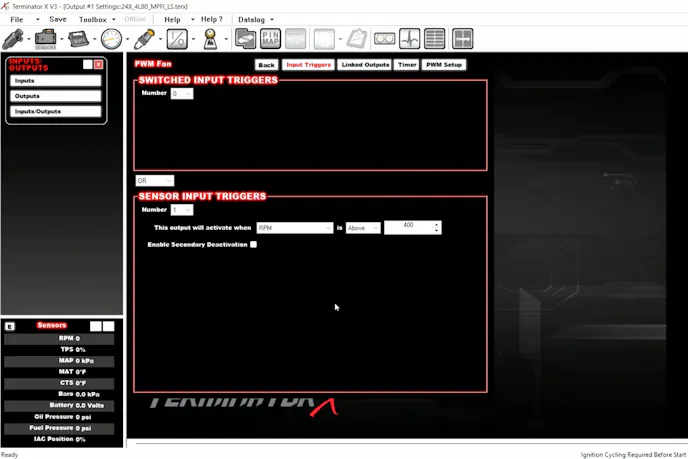Expand the fuel injector icon dropdown arrow
This screenshot has width=688, height=459.
29,39
